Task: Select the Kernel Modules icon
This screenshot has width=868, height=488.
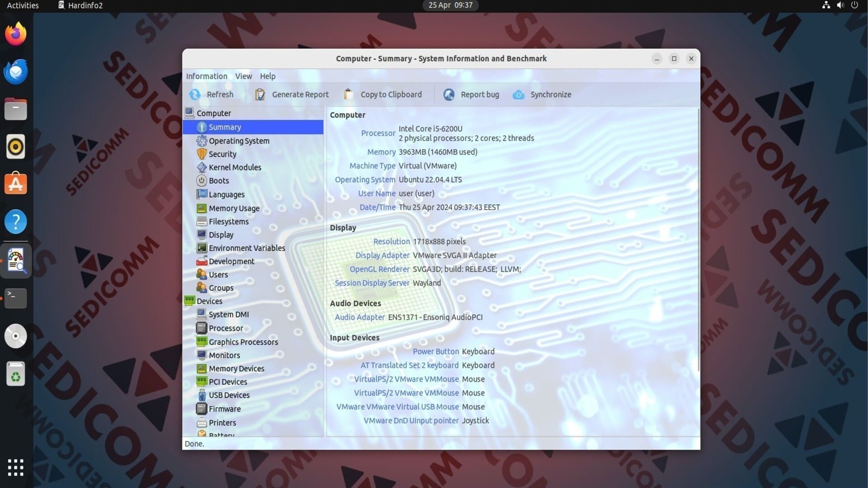Action: click(x=202, y=167)
